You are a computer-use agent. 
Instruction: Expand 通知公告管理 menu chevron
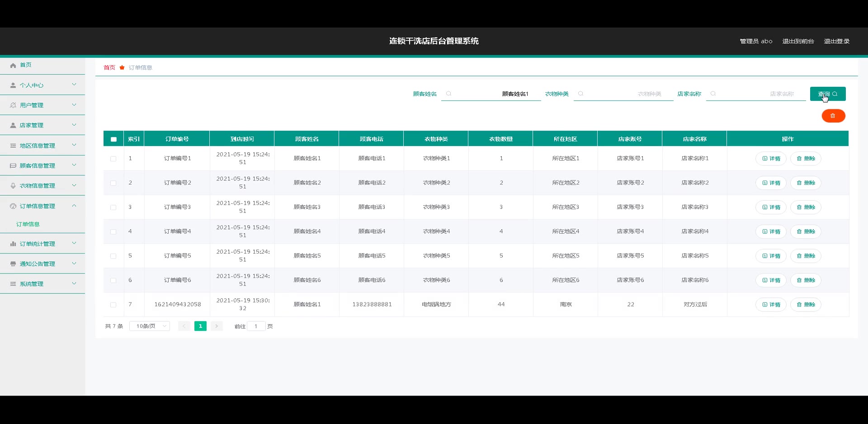(x=74, y=264)
